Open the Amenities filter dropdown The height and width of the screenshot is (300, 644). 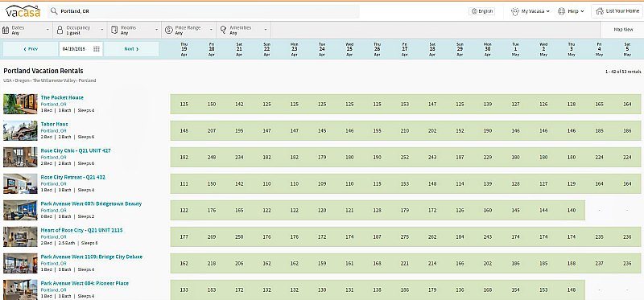244,30
